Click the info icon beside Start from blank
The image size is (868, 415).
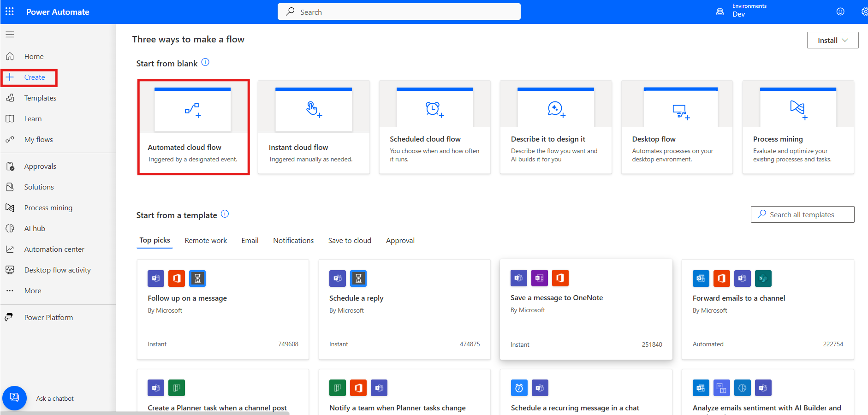[x=205, y=62]
